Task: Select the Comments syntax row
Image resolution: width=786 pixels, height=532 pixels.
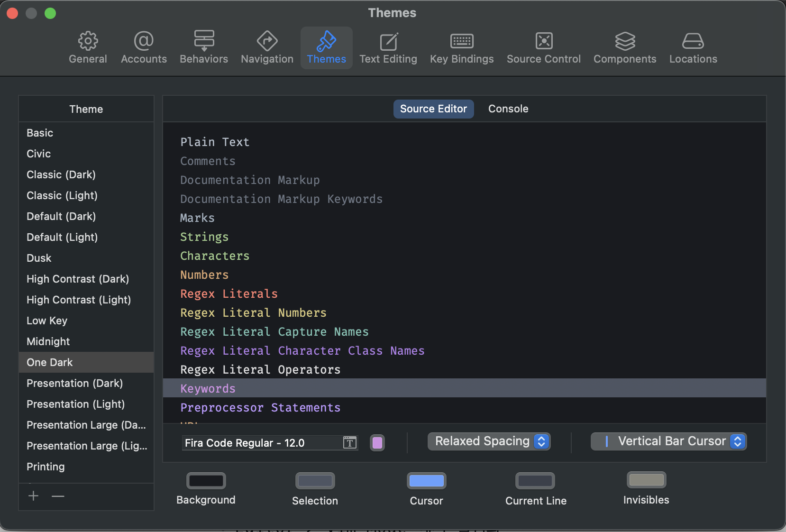Action: [x=465, y=161]
